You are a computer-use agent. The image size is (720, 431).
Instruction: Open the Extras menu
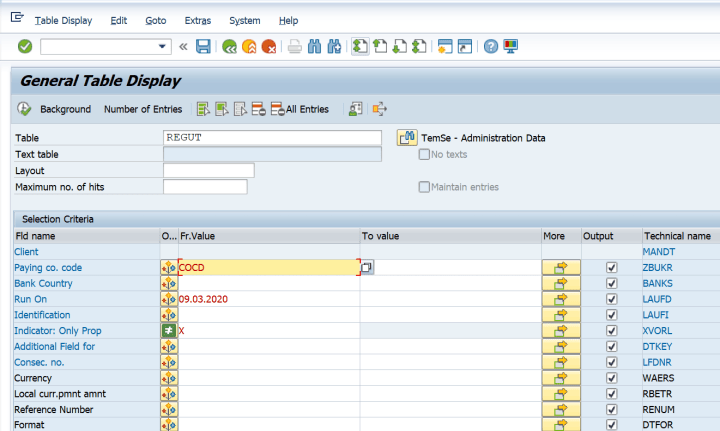click(x=198, y=21)
